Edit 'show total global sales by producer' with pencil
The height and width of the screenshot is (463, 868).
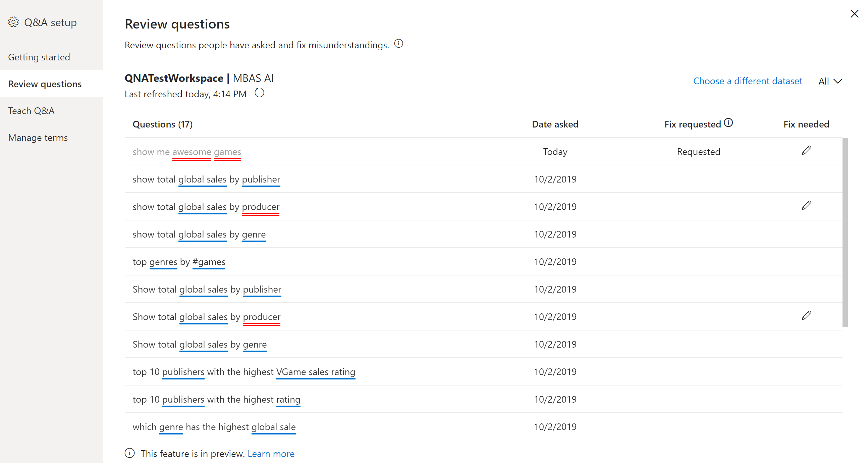click(x=806, y=206)
